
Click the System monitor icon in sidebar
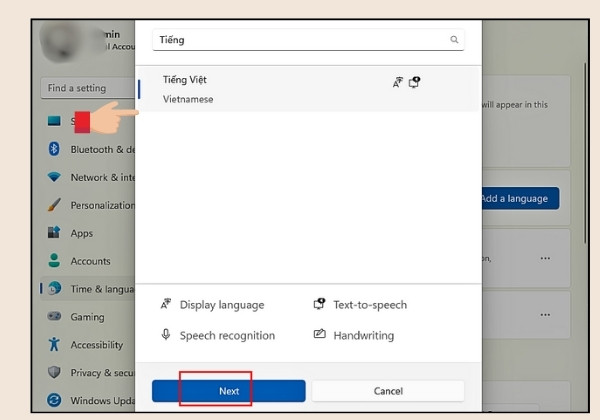click(54, 121)
